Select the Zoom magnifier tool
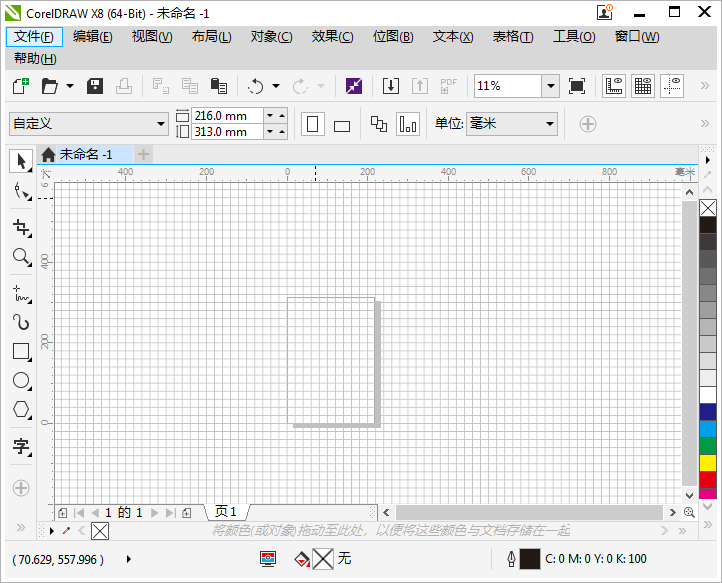Image resolution: width=722 pixels, height=583 pixels. coord(20,257)
